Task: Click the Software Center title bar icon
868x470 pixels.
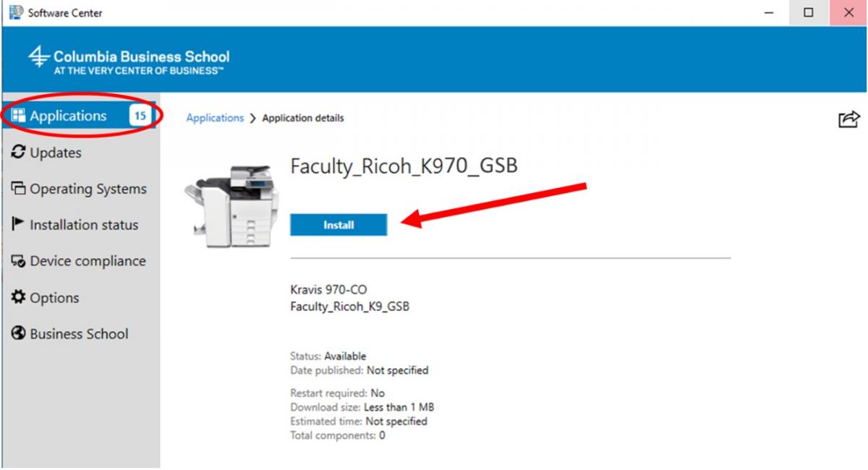Action: point(14,12)
